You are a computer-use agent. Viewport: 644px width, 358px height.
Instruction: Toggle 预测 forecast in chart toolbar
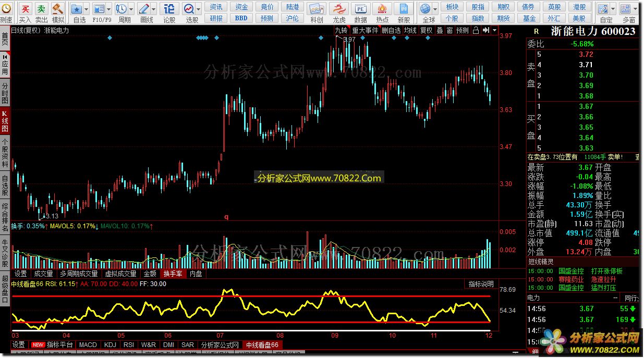coord(462,30)
